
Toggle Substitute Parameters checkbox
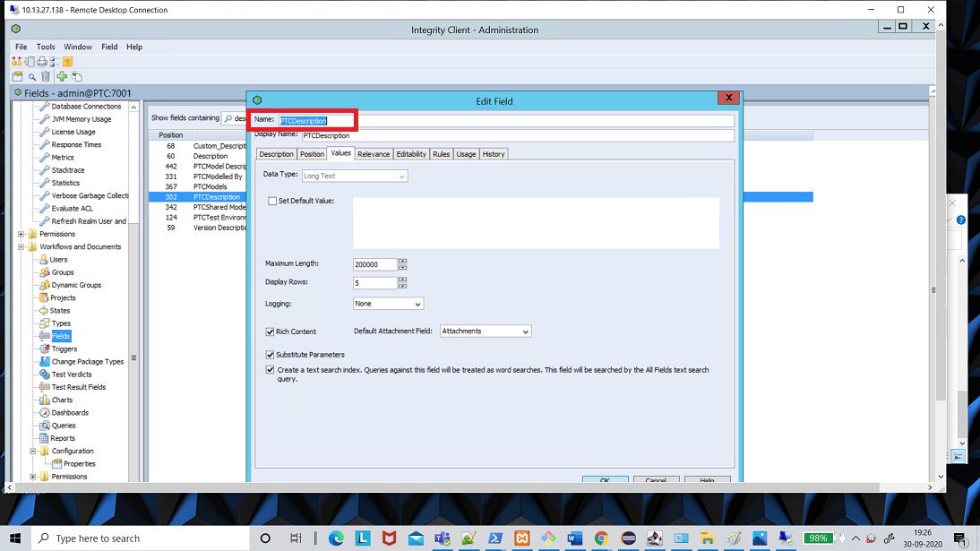pos(271,355)
